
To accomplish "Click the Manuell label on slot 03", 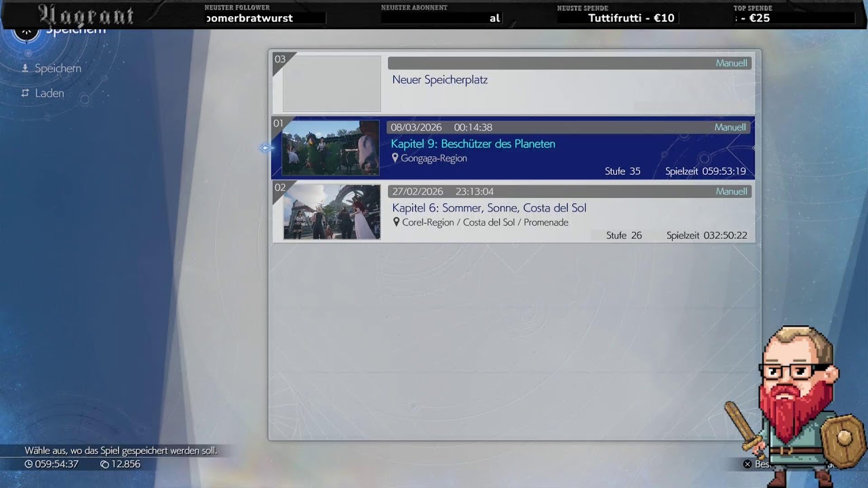I will pos(732,63).
